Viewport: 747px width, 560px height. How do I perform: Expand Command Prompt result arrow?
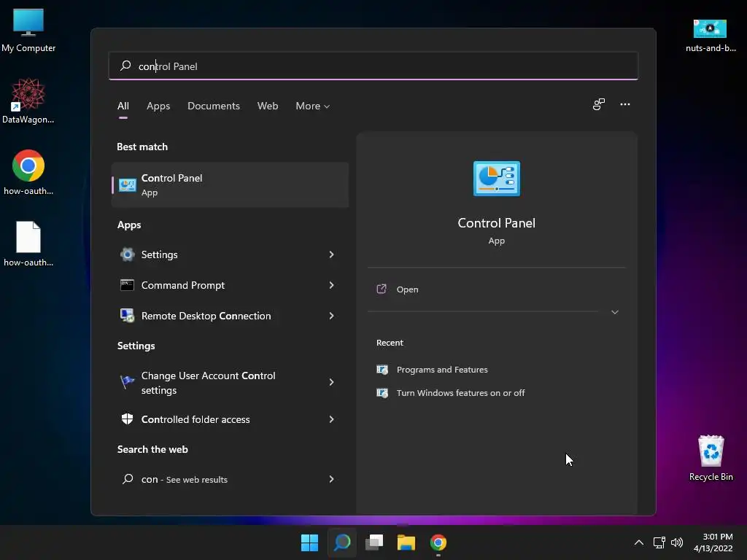point(332,285)
